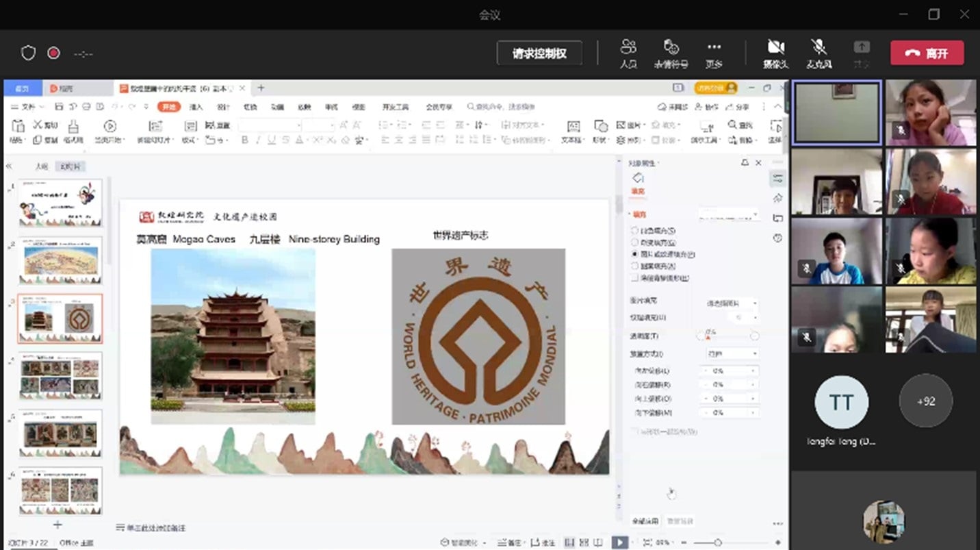Open the Start ribbon tab
The height and width of the screenshot is (550, 980).
(x=168, y=107)
